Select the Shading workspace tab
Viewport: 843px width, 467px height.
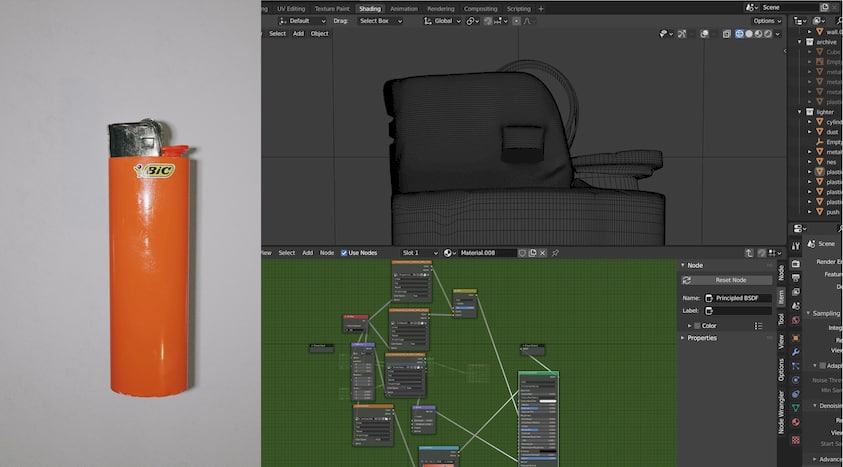[x=370, y=9]
